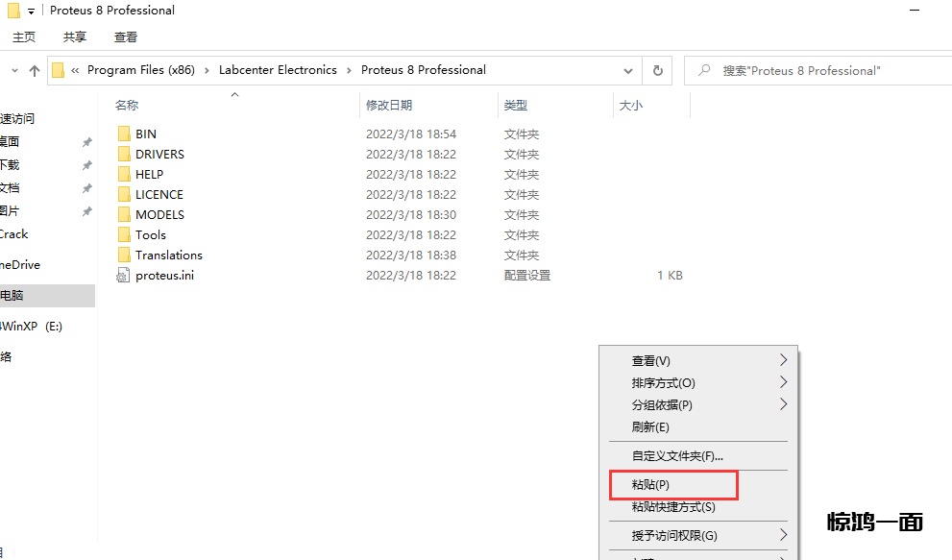Click the Translations folder icon
952x560 pixels.
point(123,255)
